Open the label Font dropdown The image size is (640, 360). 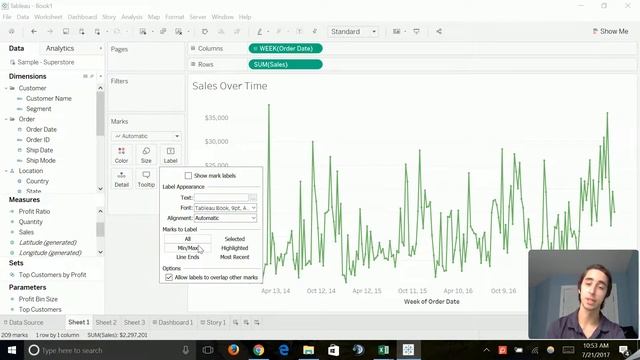(225, 208)
